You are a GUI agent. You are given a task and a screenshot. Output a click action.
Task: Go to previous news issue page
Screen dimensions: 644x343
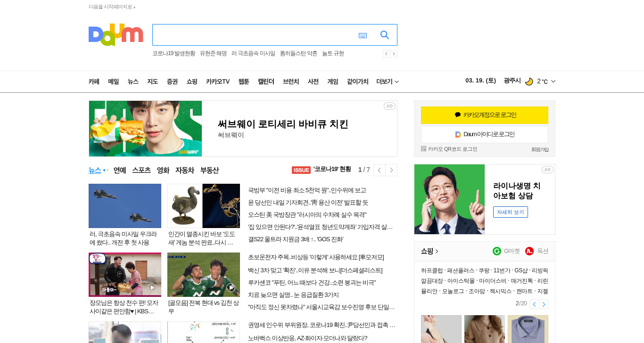[379, 170]
